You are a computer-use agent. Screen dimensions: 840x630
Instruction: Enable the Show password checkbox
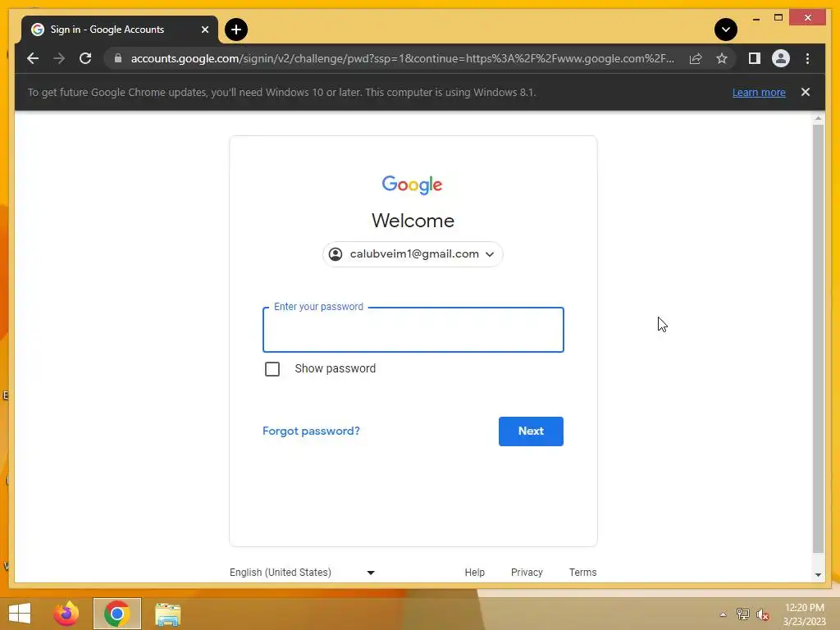point(272,369)
